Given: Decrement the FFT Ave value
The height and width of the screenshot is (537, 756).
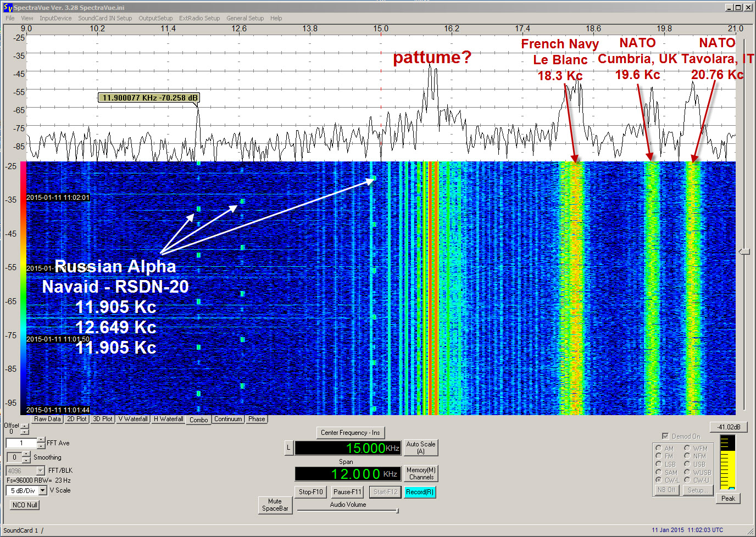Looking at the screenshot, I should tap(41, 446).
